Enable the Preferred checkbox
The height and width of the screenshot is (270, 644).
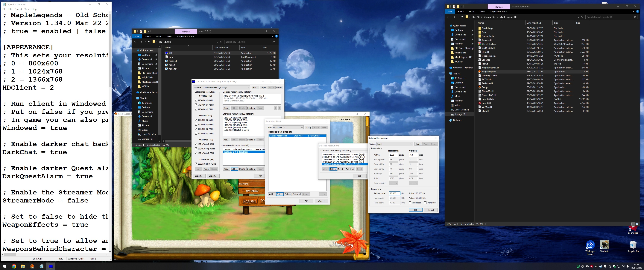(425, 203)
